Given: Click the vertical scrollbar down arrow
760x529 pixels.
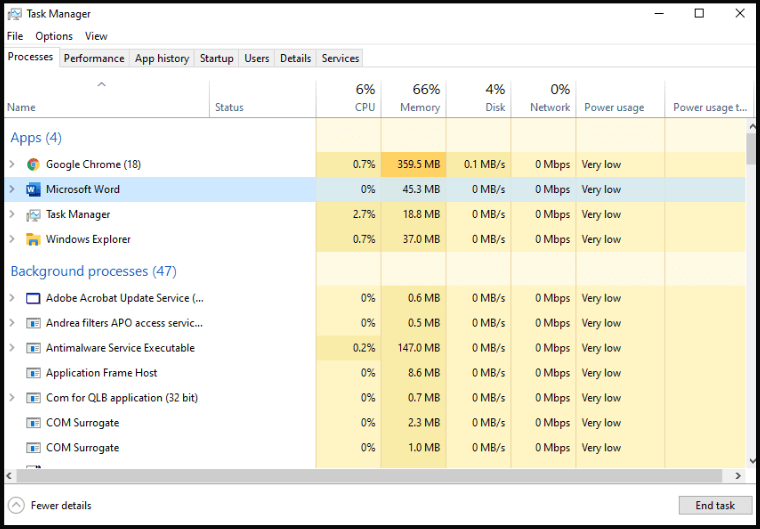Looking at the screenshot, I should tap(751, 461).
